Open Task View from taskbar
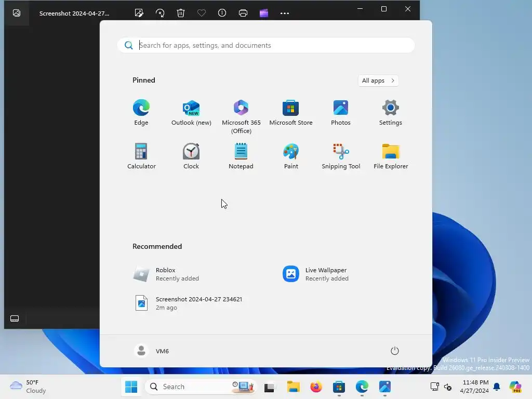The height and width of the screenshot is (399, 532). [269, 387]
